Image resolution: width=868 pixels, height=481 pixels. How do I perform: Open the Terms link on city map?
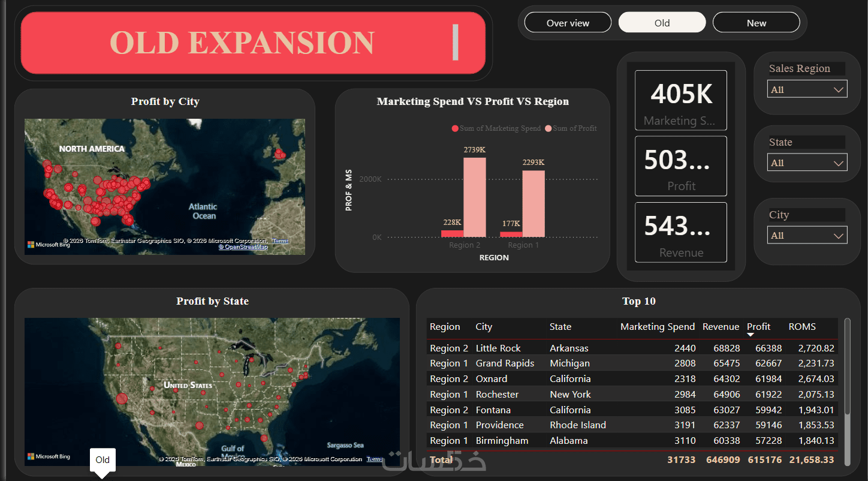point(280,240)
